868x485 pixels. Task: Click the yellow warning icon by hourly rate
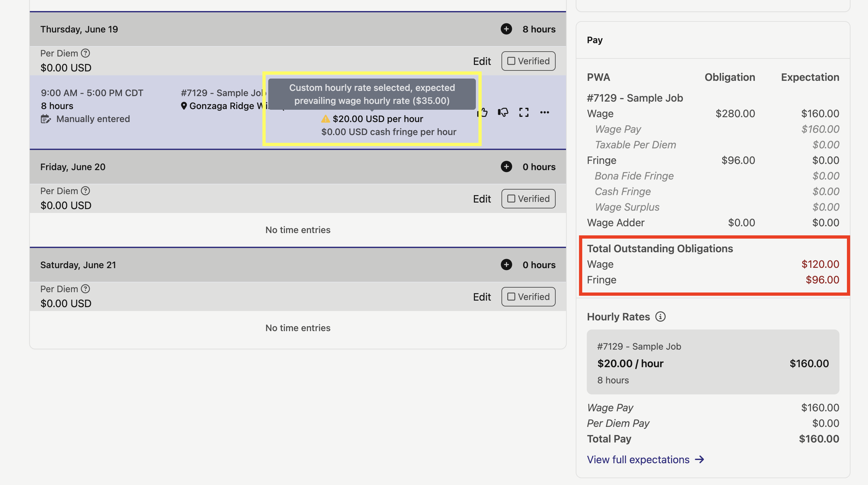pos(325,119)
